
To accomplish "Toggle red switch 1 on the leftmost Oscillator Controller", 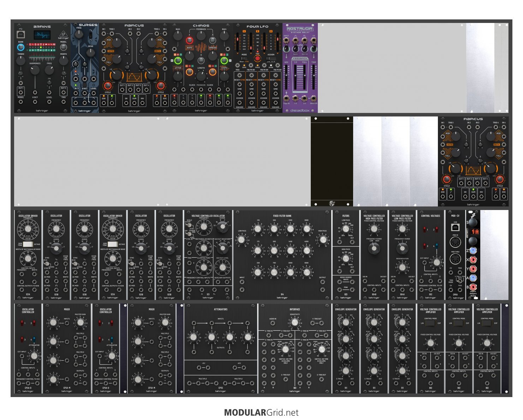I will [x=22, y=323].
